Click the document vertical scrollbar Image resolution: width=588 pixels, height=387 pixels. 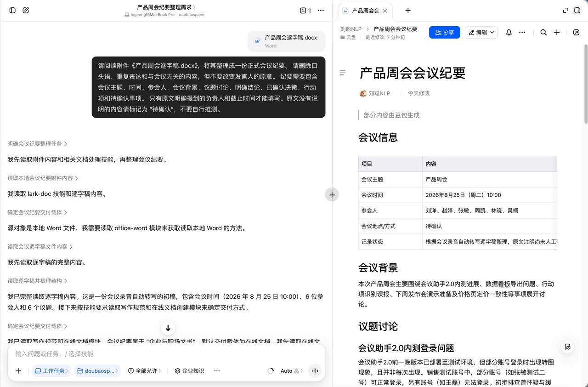[x=586, y=84]
